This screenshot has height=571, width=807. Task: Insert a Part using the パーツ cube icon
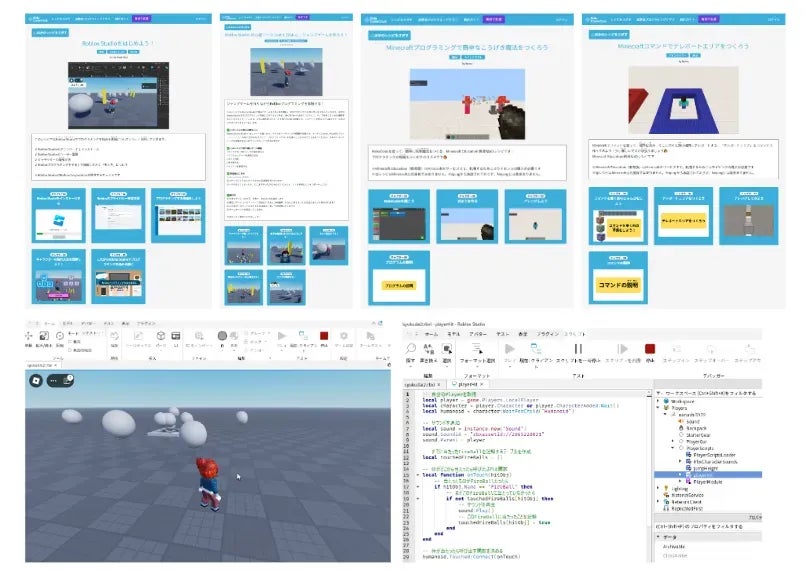161,336
